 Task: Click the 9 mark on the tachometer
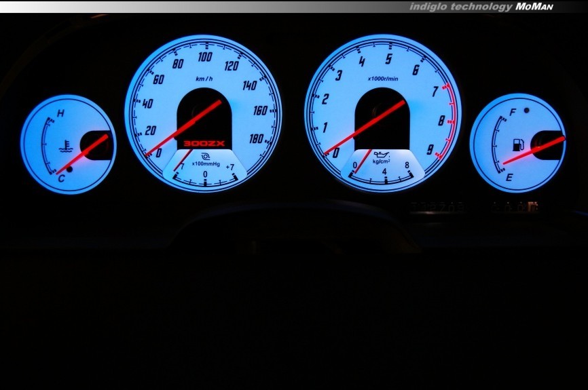430,149
